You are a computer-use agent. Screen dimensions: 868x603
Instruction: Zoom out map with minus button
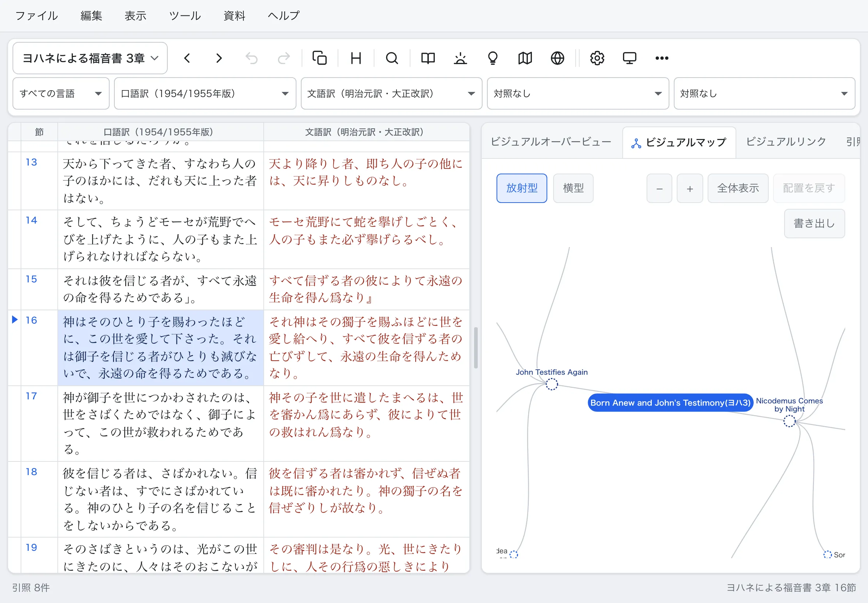[x=659, y=188]
